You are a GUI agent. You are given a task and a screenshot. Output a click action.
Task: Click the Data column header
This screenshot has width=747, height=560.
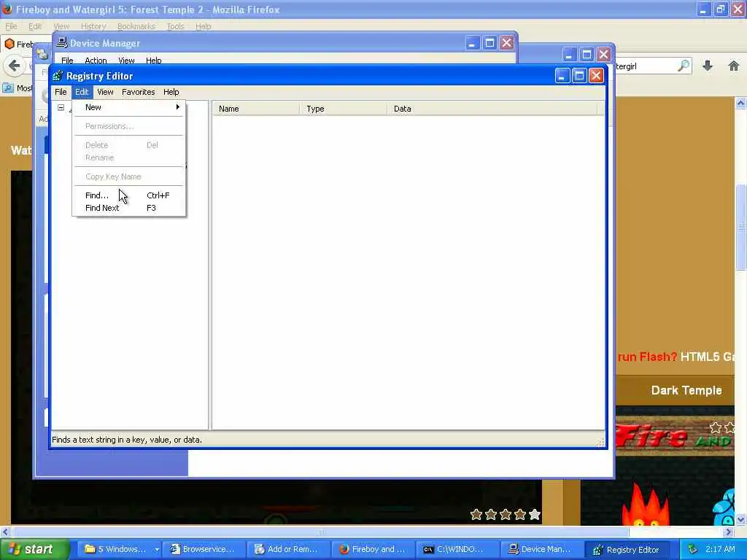coord(492,109)
